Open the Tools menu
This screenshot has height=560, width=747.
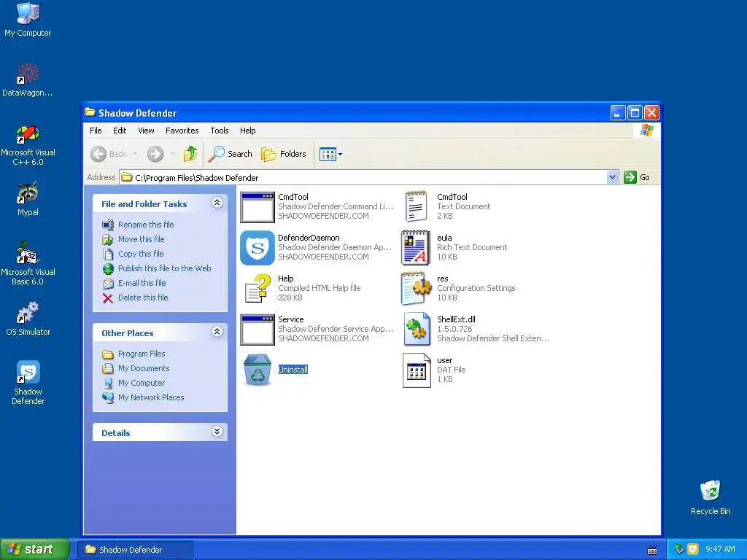219,131
